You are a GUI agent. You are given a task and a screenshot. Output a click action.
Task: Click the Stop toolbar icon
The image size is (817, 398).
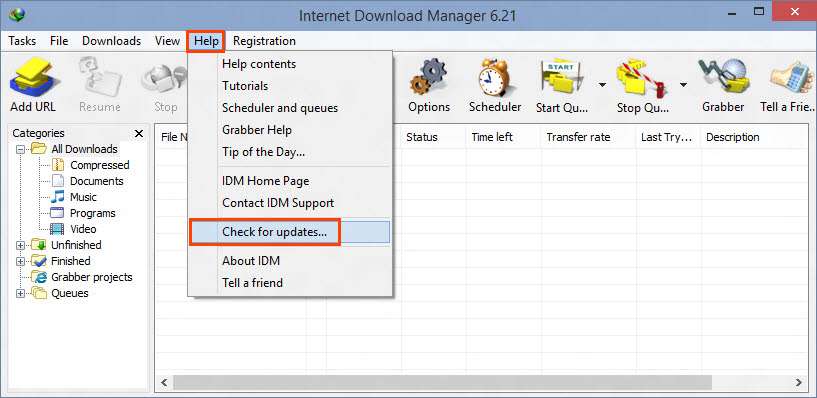pyautogui.click(x=165, y=80)
